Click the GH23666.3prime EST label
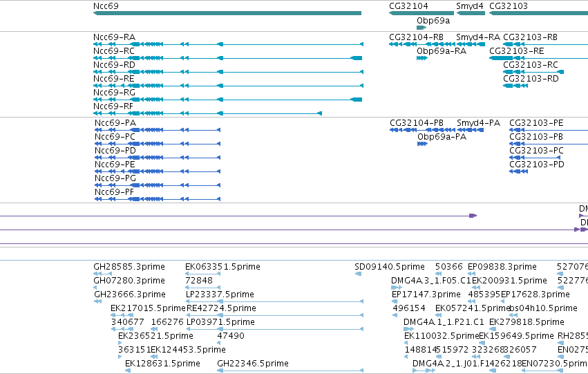Viewport: 588px width, 374px height. (130, 294)
